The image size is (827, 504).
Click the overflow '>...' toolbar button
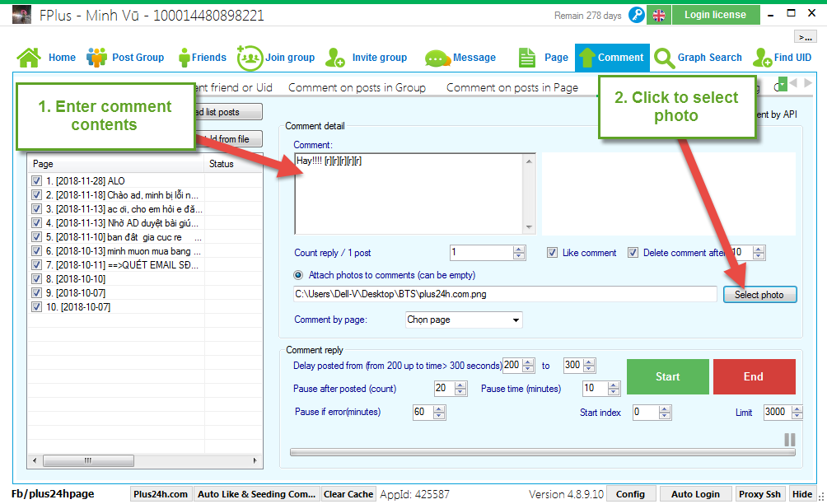click(x=806, y=36)
